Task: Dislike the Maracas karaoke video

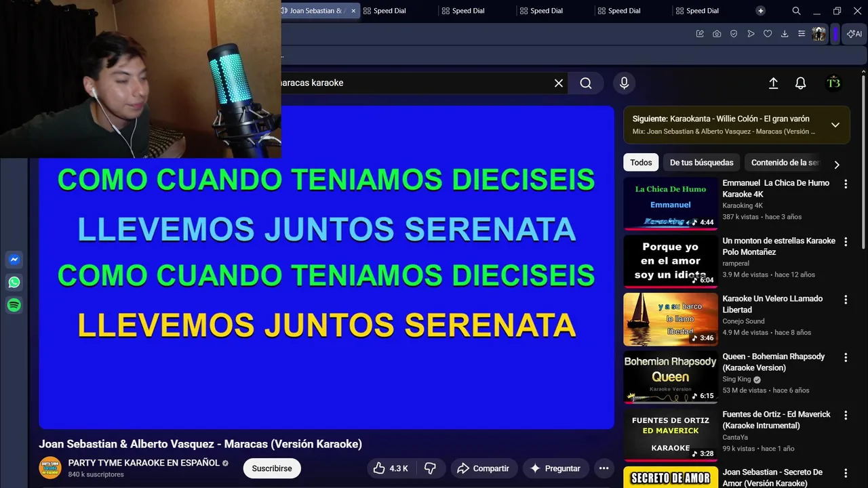Action: [x=430, y=468]
